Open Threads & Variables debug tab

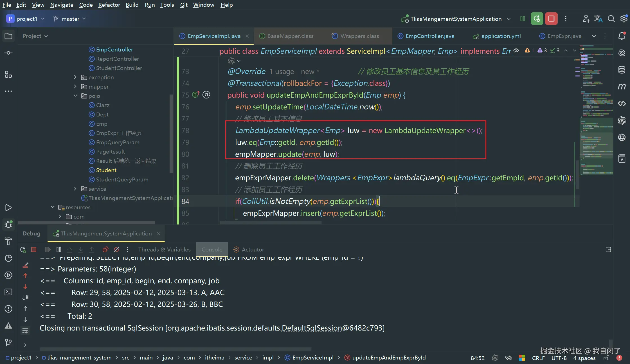[164, 250]
